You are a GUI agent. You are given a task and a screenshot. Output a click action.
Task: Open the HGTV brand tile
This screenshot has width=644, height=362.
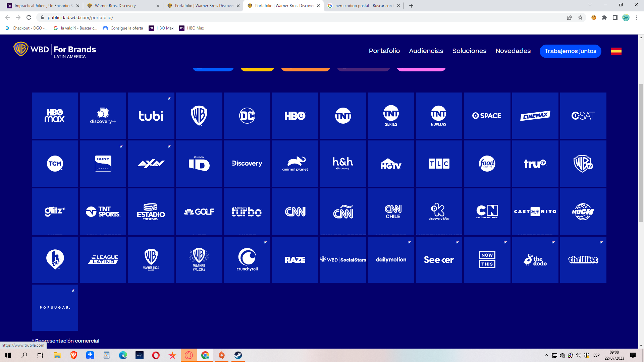(391, 164)
